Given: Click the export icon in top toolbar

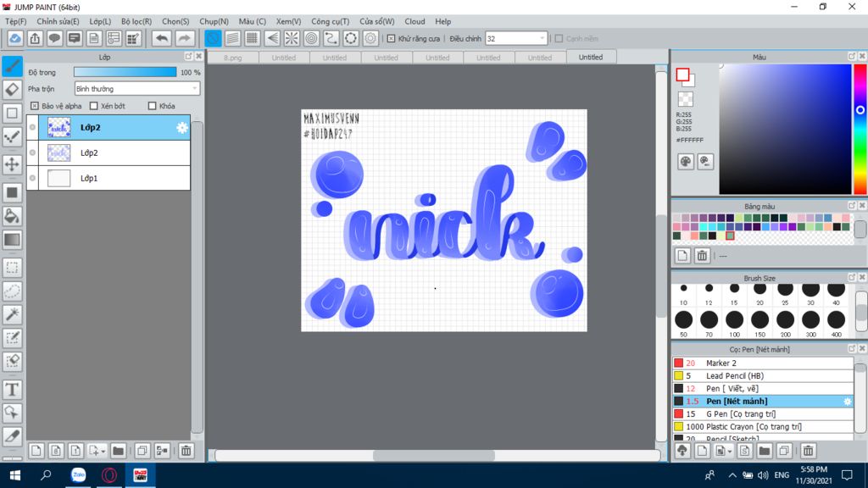Looking at the screenshot, I should (35, 38).
